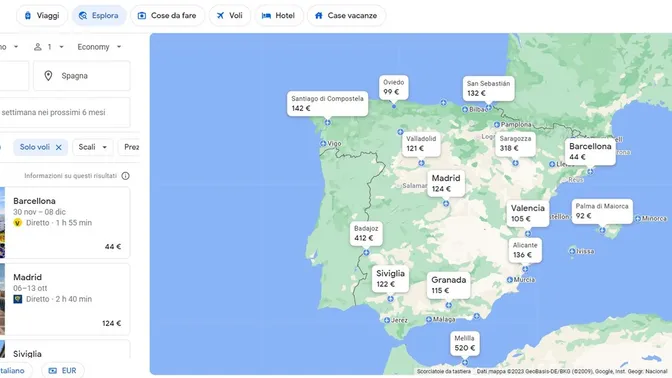Image resolution: width=672 pixels, height=378 pixels.
Task: Open the Scali filter dropdown
Action: click(93, 147)
